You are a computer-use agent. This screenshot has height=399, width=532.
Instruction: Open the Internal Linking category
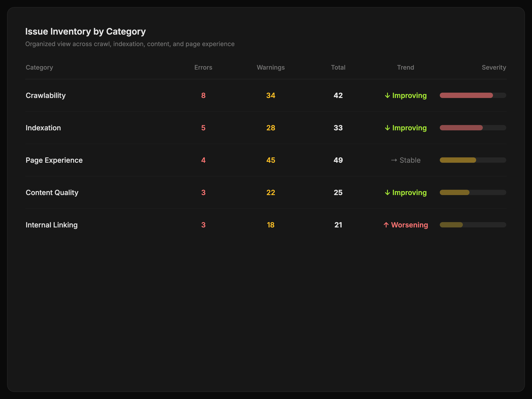click(51, 225)
